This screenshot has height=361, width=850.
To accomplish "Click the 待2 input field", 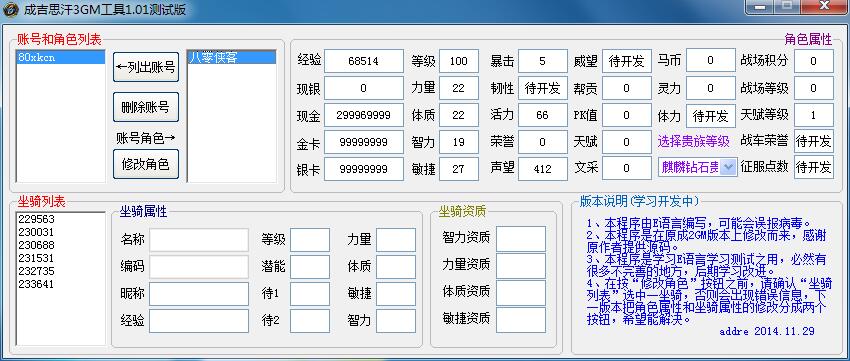I will (310, 321).
